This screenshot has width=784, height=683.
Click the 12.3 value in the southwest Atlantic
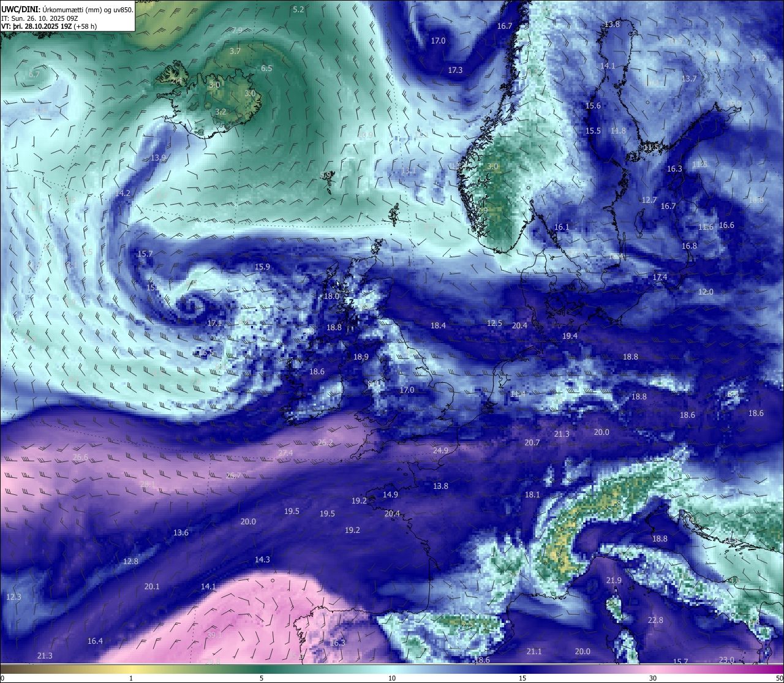(x=13, y=597)
